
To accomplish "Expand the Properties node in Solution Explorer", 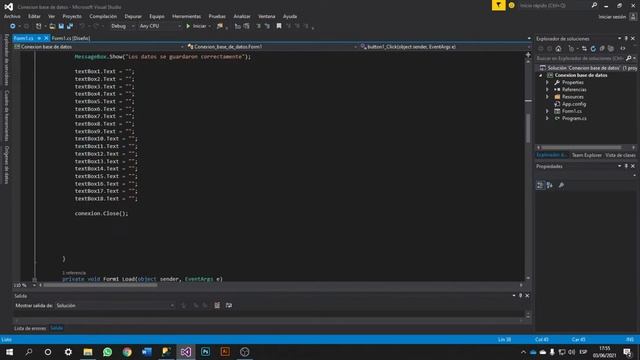I will pyautogui.click(x=547, y=82).
